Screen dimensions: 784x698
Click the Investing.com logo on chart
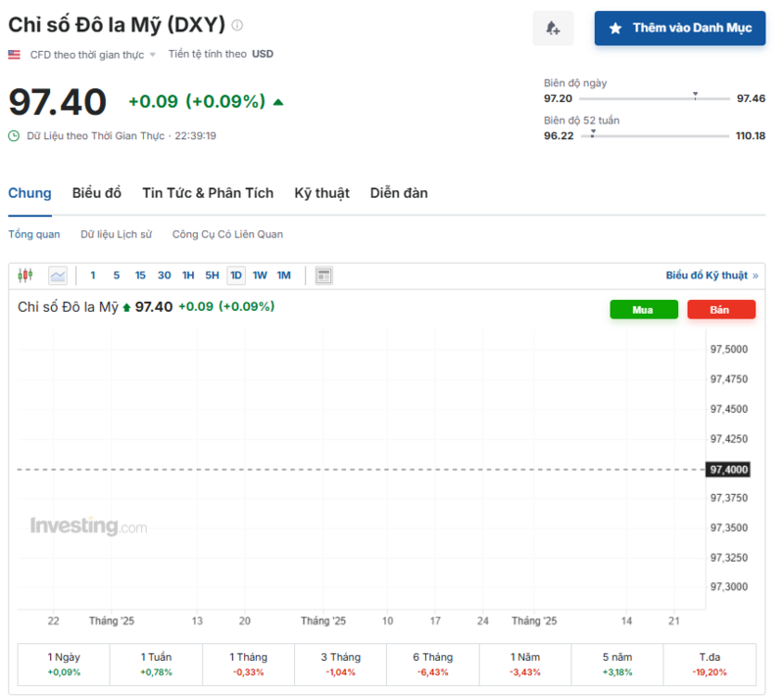pyautogui.click(x=88, y=526)
